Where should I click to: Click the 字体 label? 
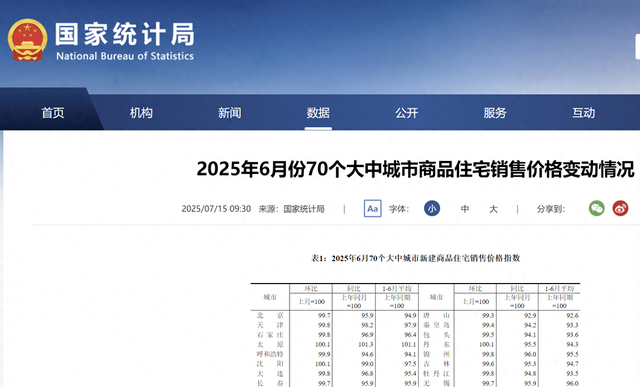tap(399, 209)
